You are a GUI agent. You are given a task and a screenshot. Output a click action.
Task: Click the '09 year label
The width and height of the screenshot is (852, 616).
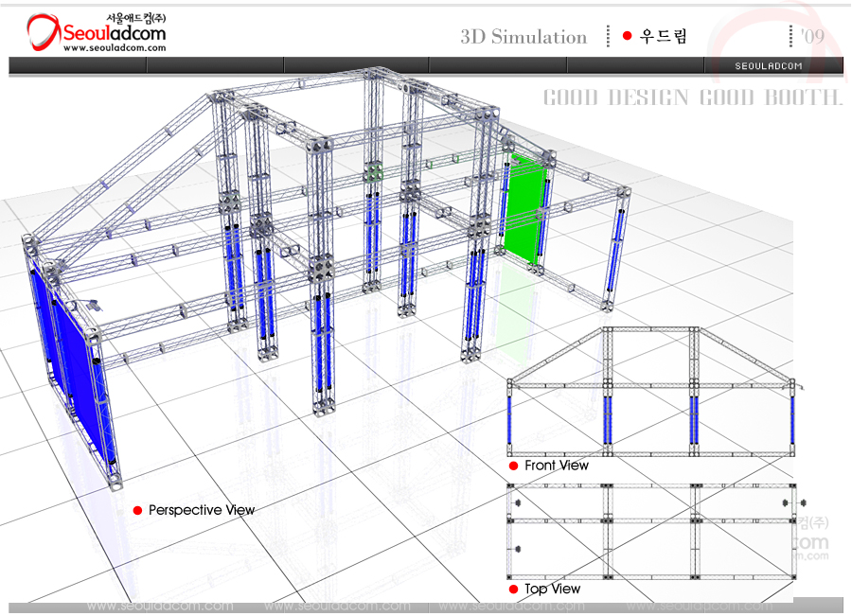tap(811, 36)
